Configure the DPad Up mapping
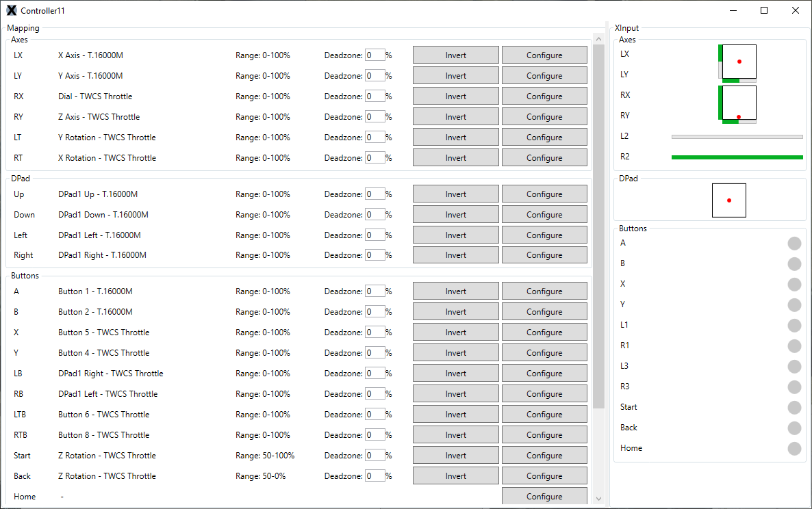Screen dimensions: 812x509 [544, 194]
